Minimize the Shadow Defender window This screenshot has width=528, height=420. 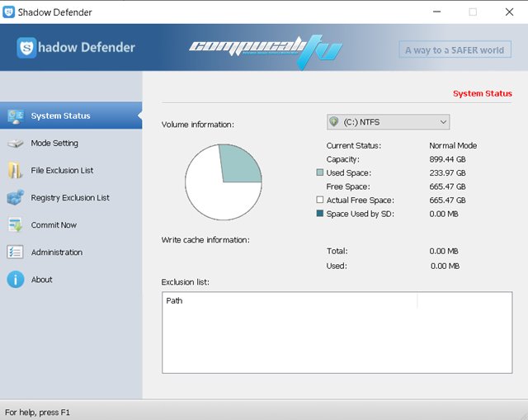(x=436, y=12)
